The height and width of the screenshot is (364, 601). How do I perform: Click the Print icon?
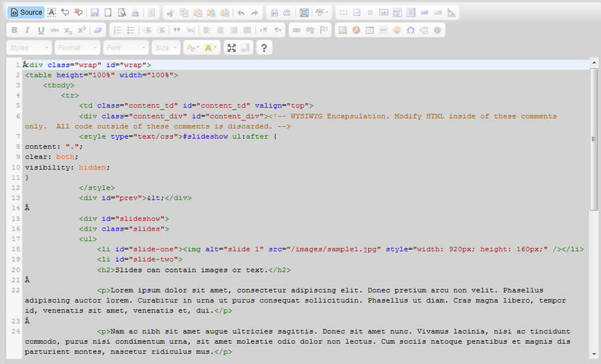136,13
